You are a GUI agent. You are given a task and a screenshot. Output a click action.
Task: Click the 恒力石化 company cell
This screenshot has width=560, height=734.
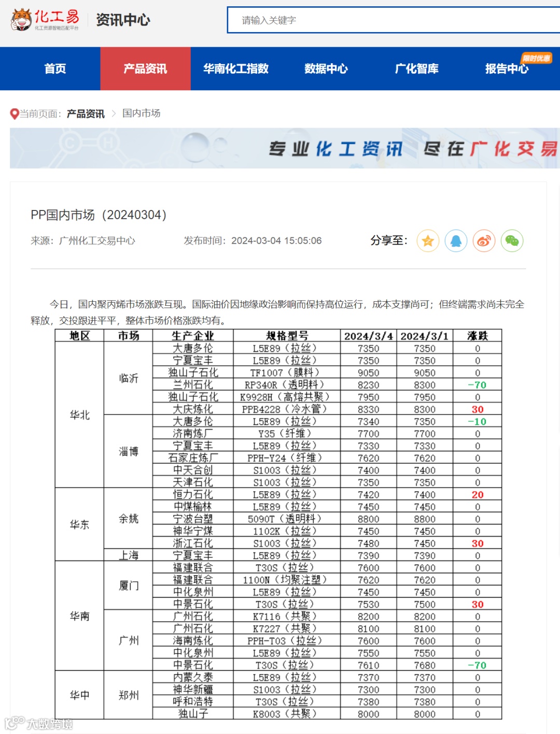coord(193,495)
